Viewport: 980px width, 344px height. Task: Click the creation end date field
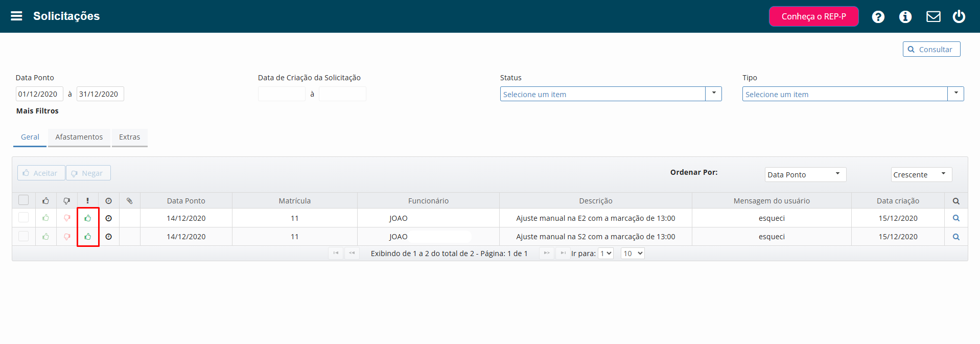342,94
